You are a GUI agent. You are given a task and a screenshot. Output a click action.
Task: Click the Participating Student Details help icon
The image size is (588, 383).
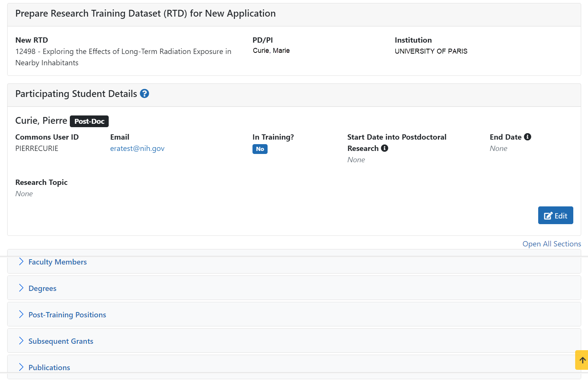144,94
